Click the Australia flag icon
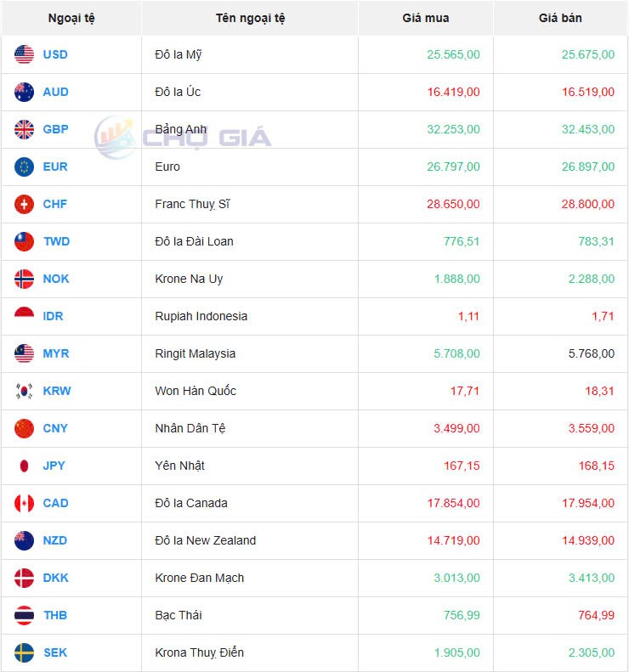629x672 pixels. point(24,92)
